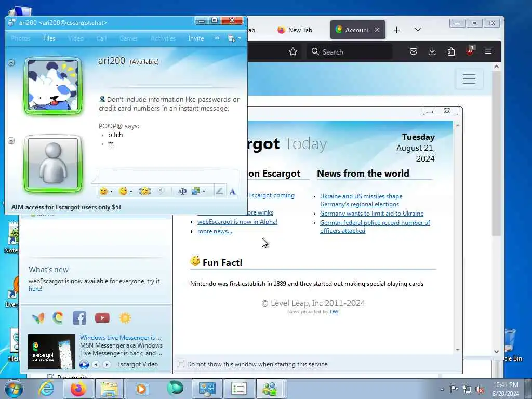The image size is (532, 399).
Task: Open Firefox downloads panel
Action: pos(432,51)
